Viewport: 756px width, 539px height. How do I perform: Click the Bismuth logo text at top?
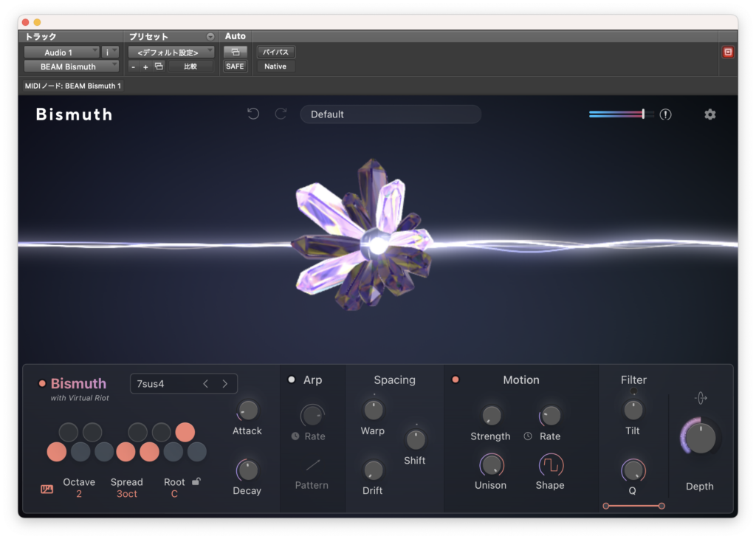[75, 114]
